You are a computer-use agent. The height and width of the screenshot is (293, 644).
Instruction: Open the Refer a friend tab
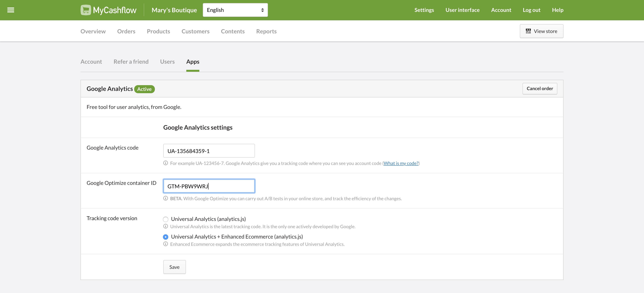[x=131, y=62]
